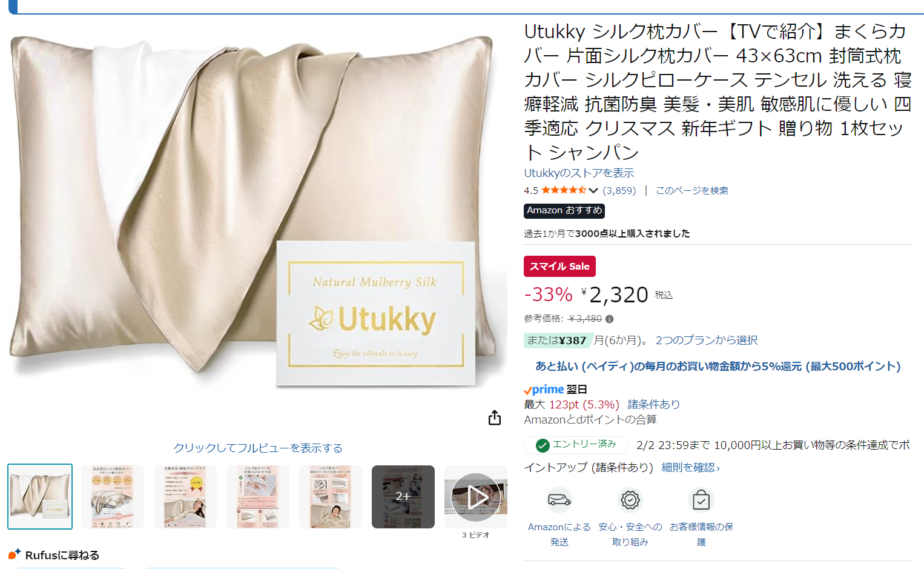The height and width of the screenshot is (569, 924).
Task: Click the あと払い (ペイディ) 5%還元 promotion link
Action: [718, 366]
